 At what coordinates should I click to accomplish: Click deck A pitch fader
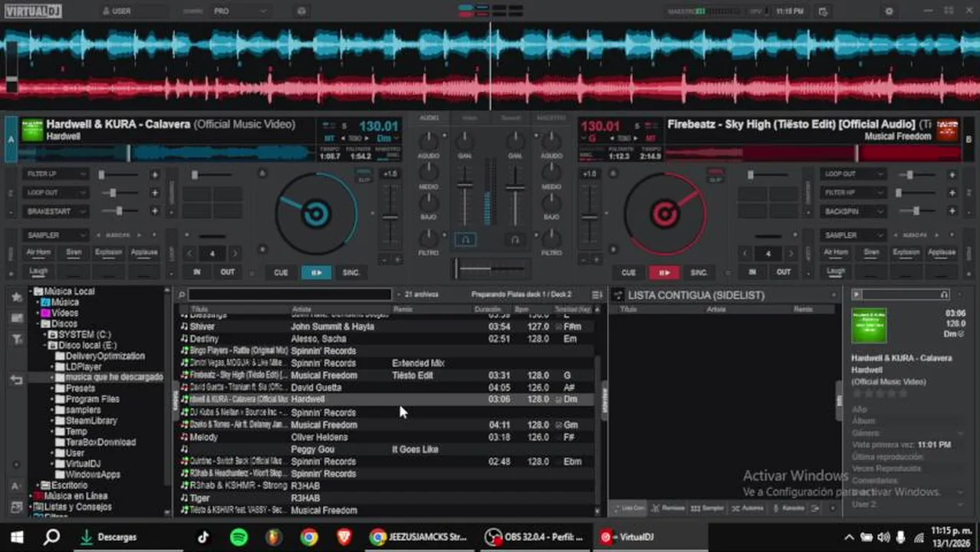point(390,219)
